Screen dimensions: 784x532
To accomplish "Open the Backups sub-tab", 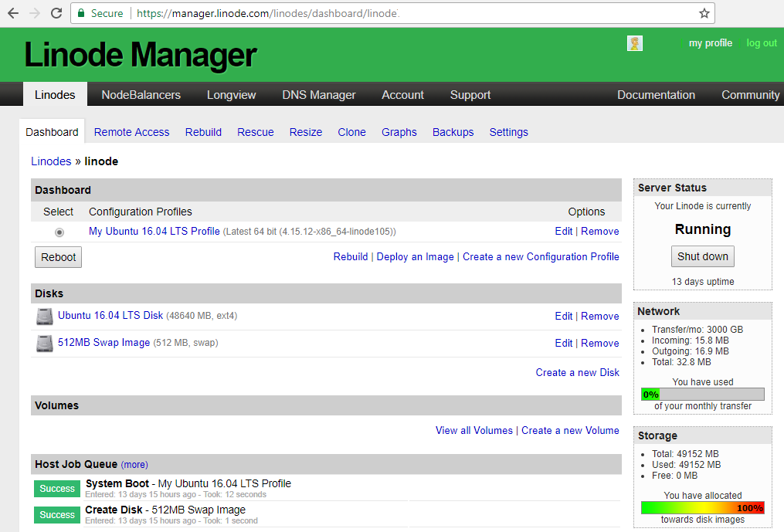I will click(453, 132).
